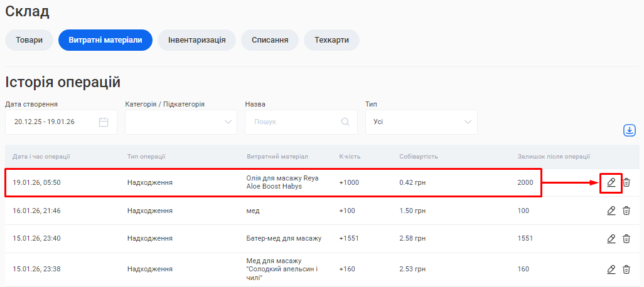Expand the Категорія / Підкатегорія dropdown
Image resolution: width=644 pixels, height=287 pixels.
[x=181, y=122]
